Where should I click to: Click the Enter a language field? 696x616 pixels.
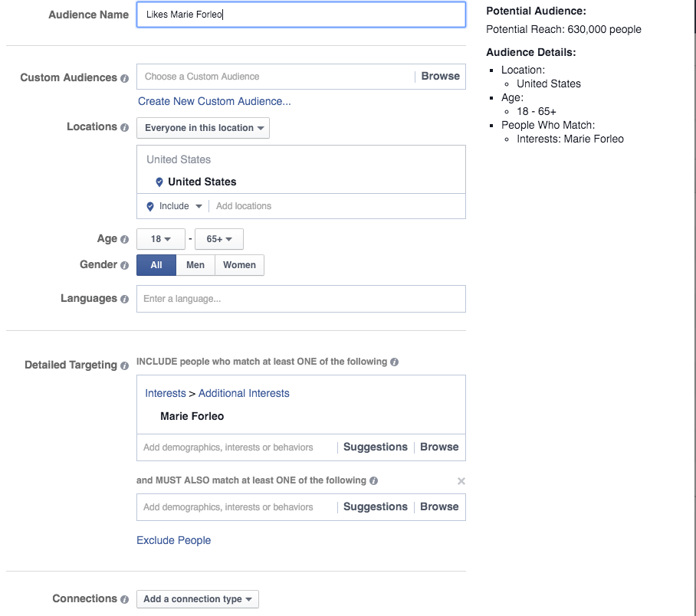tap(301, 299)
